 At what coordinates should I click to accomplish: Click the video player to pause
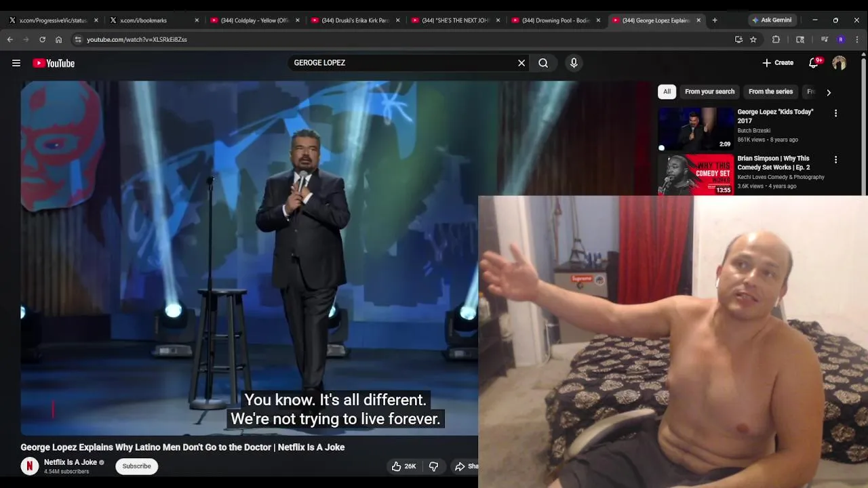pyautogui.click(x=249, y=258)
